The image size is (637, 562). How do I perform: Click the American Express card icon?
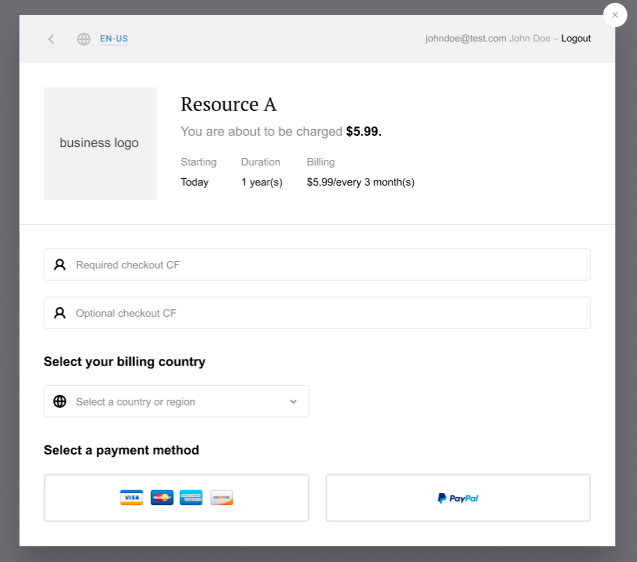(x=191, y=497)
